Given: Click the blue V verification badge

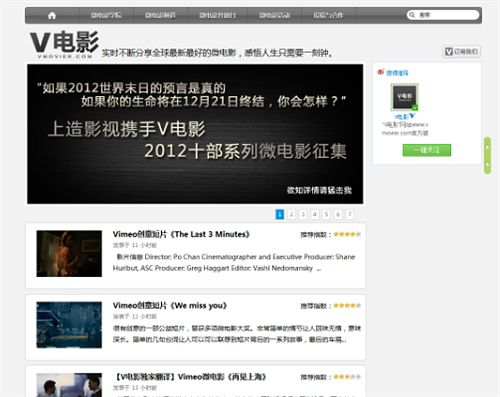Looking at the screenshot, I should [412, 116].
